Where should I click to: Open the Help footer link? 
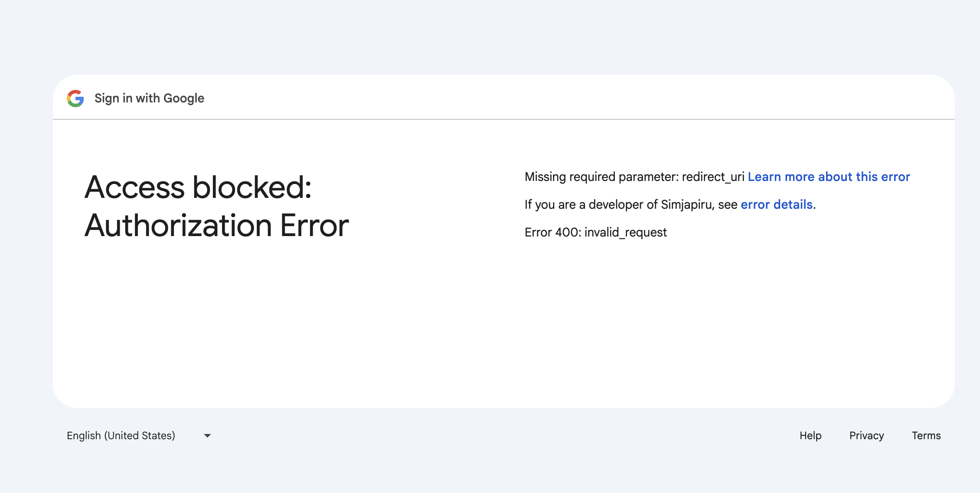[x=810, y=436]
